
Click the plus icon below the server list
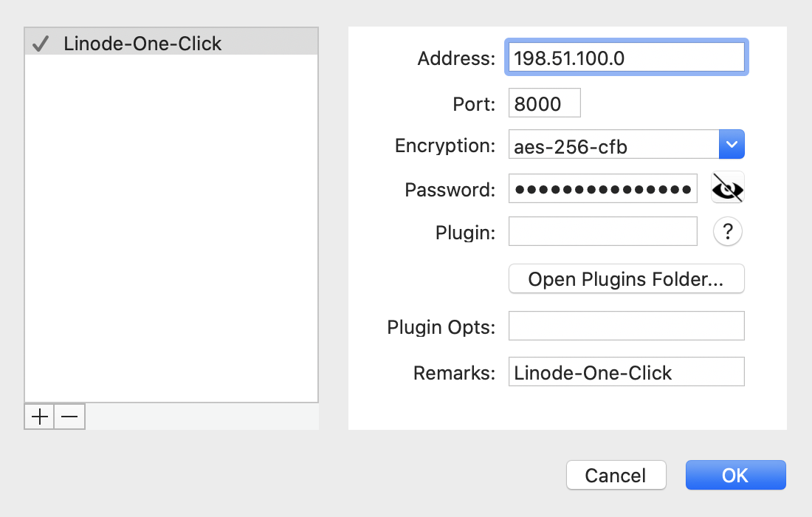tap(38, 417)
